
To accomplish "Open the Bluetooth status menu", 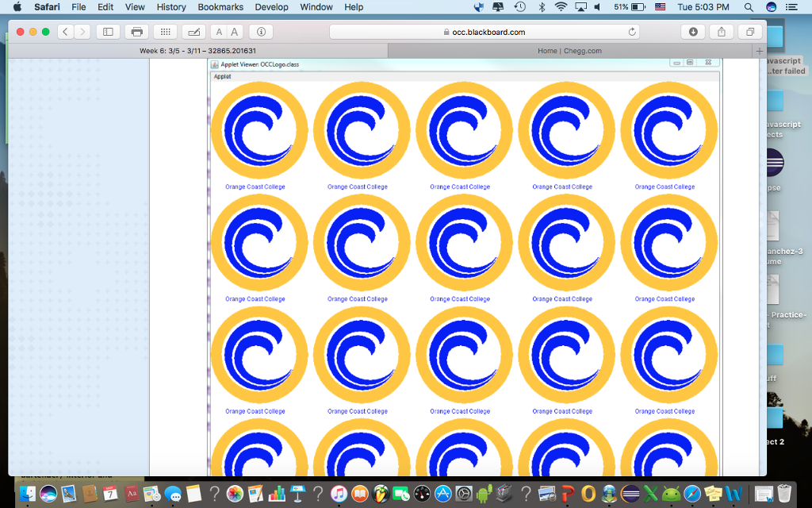I will [542, 7].
